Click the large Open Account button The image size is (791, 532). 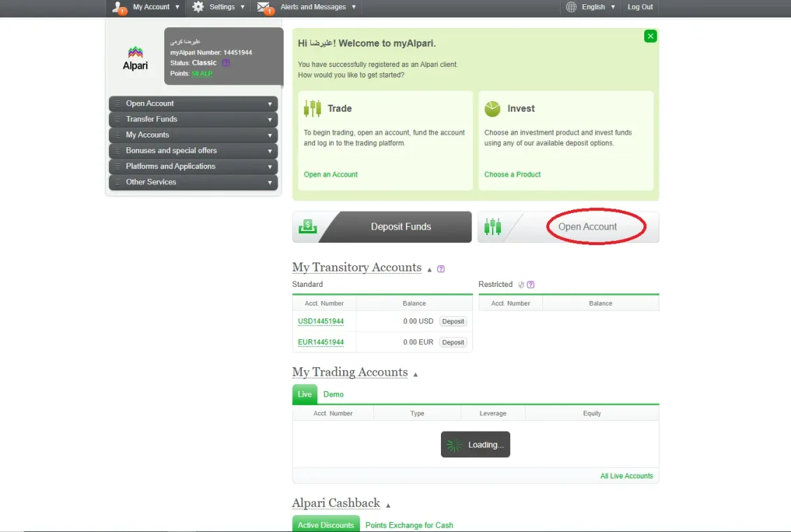coord(568,227)
